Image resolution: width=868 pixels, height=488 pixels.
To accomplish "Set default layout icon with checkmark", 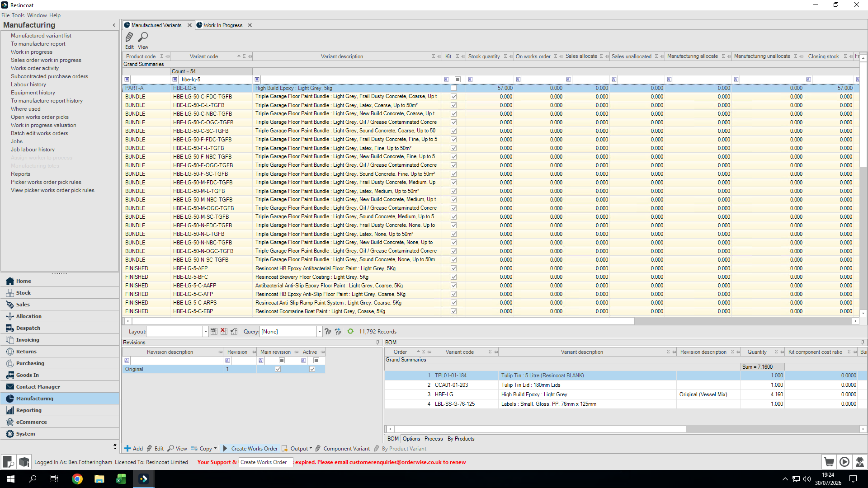I will 234,332.
